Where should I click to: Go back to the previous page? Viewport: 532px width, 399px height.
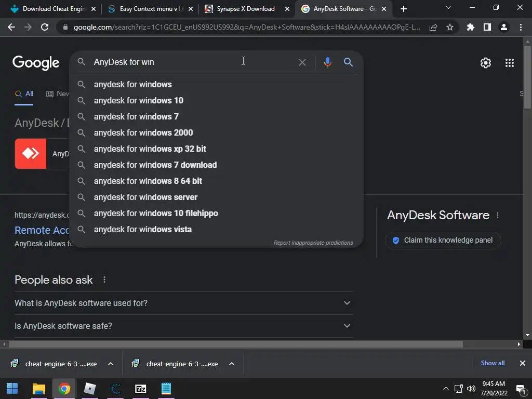click(11, 27)
